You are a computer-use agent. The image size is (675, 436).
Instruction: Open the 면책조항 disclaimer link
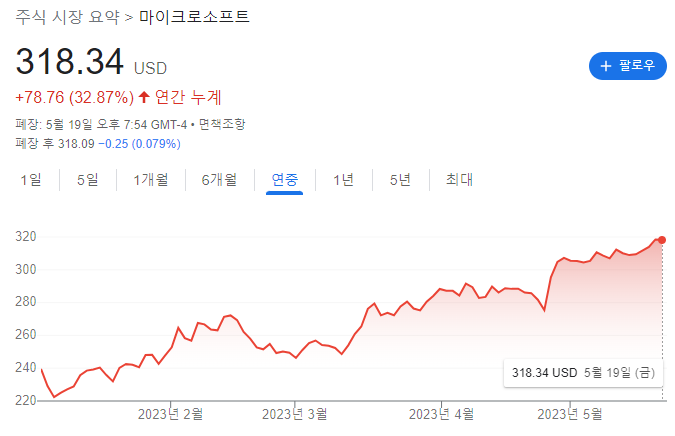coord(222,124)
